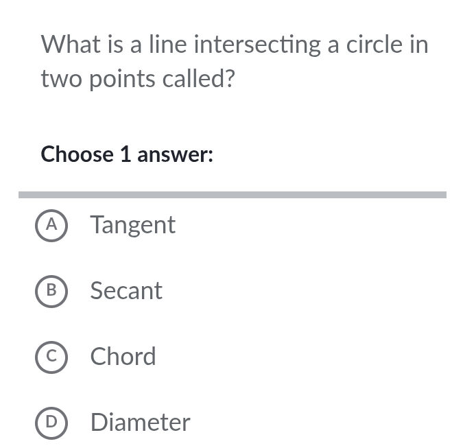The image size is (476, 448).
Task: Select radio button A for Tangent
Action: pyautogui.click(x=51, y=225)
